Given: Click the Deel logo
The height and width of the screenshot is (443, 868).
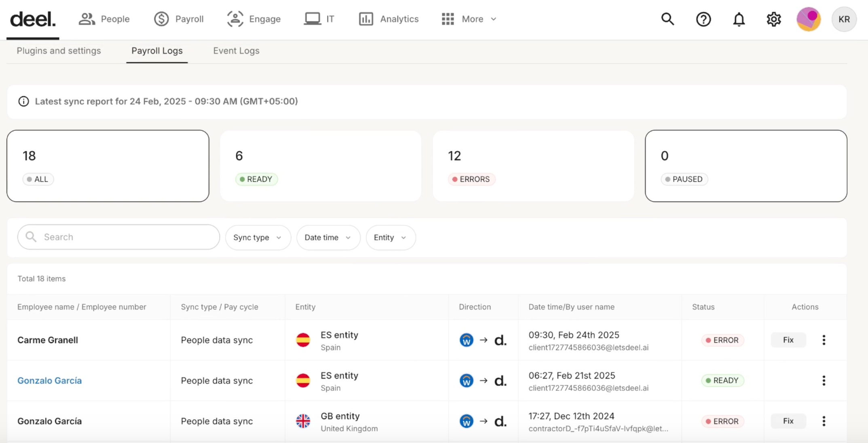Looking at the screenshot, I should pyautogui.click(x=33, y=19).
